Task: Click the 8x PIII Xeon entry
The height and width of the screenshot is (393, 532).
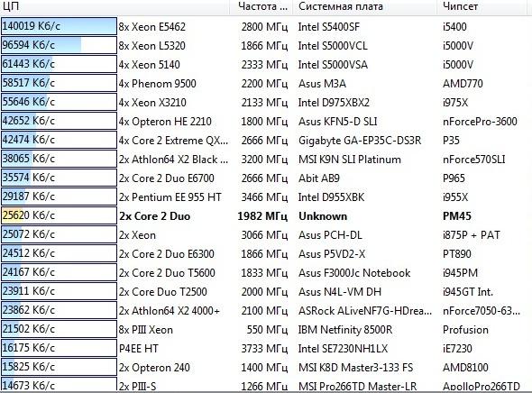Action: point(145,330)
